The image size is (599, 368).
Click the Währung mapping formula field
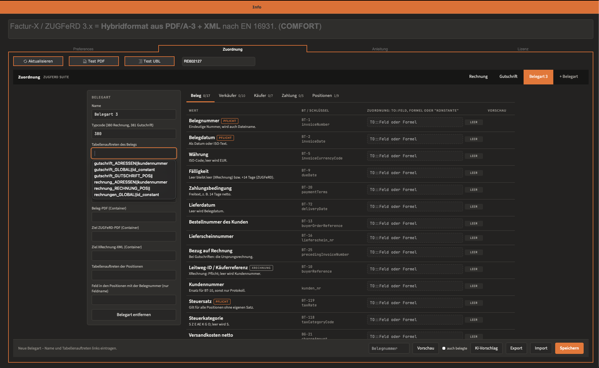click(414, 156)
